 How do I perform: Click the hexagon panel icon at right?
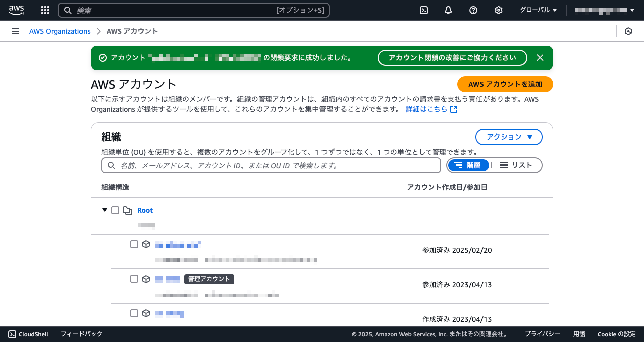tap(628, 31)
